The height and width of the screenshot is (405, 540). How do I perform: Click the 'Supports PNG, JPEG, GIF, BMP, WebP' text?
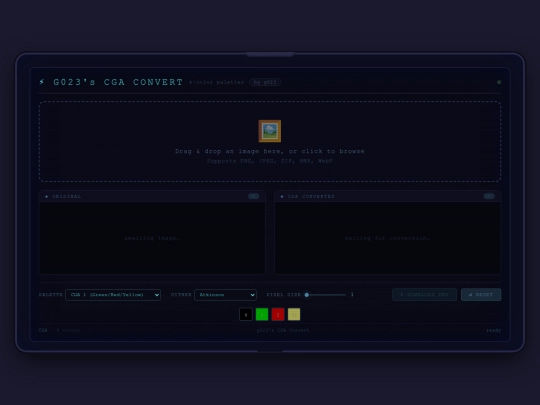point(270,161)
